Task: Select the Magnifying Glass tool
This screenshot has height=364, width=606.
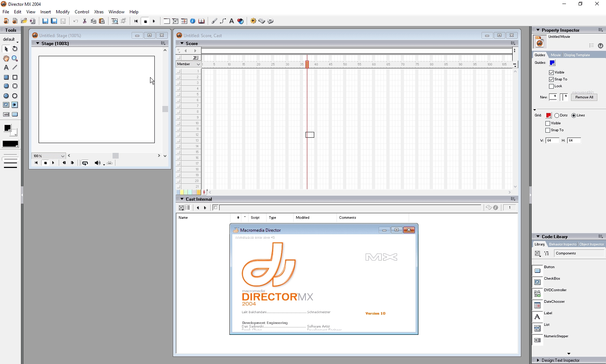Action: click(x=15, y=58)
